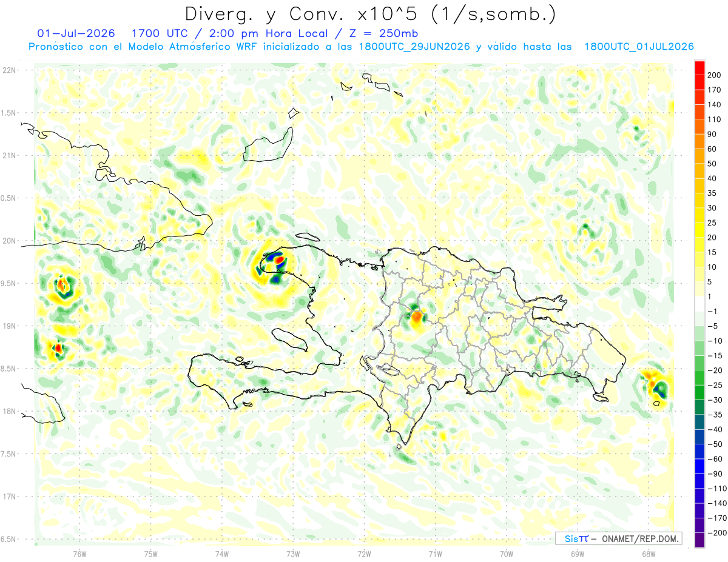Click the latitude label '0.5N'
Image resolution: width=728 pixels, height=562 pixels.
8,198
